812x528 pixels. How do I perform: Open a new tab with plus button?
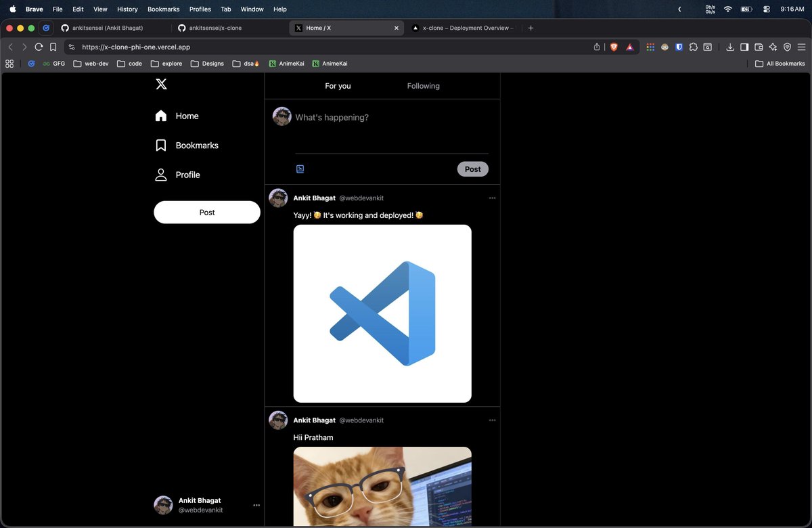point(531,28)
